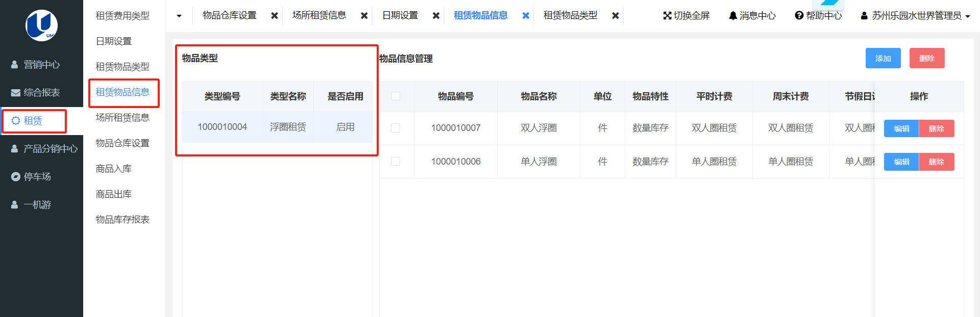Click the 停车场 compass icon

16,177
